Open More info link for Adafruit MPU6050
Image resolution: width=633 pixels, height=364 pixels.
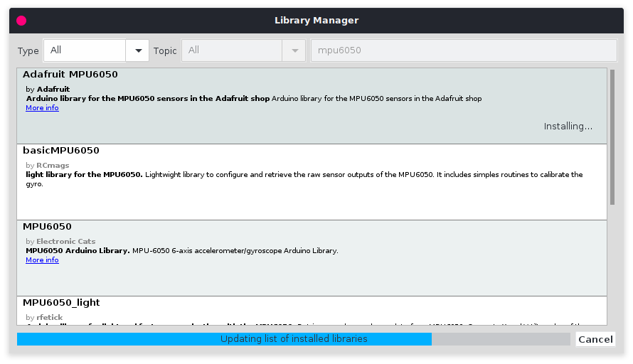(42, 108)
